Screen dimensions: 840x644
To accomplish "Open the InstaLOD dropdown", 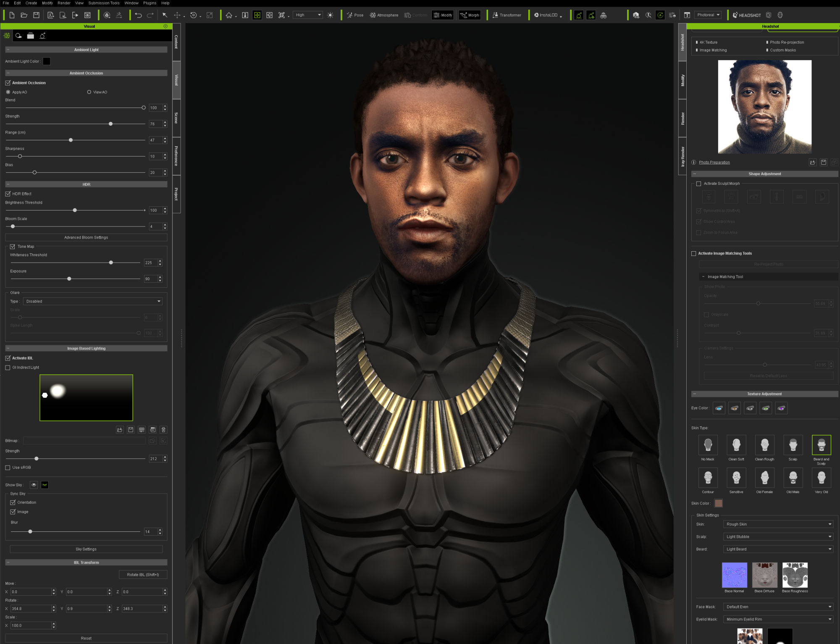I will (548, 15).
